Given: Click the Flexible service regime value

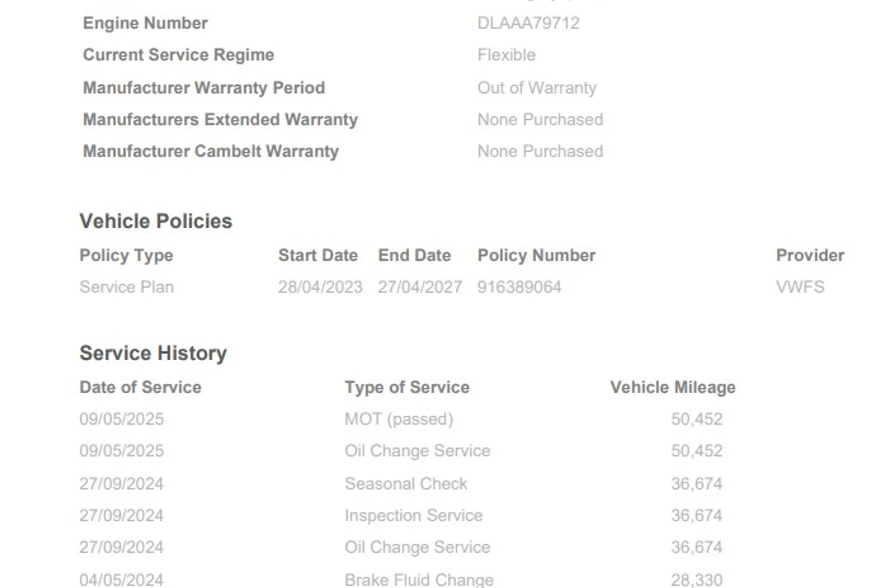Looking at the screenshot, I should pos(506,55).
